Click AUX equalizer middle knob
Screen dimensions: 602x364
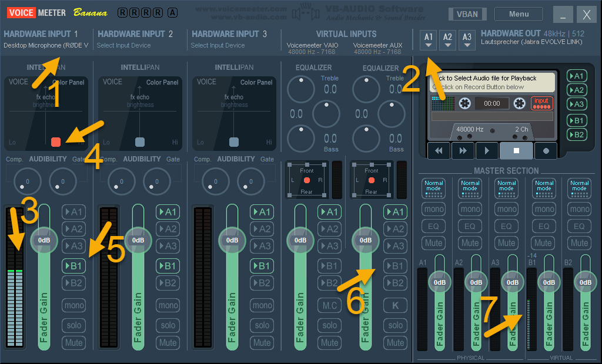(x=391, y=113)
